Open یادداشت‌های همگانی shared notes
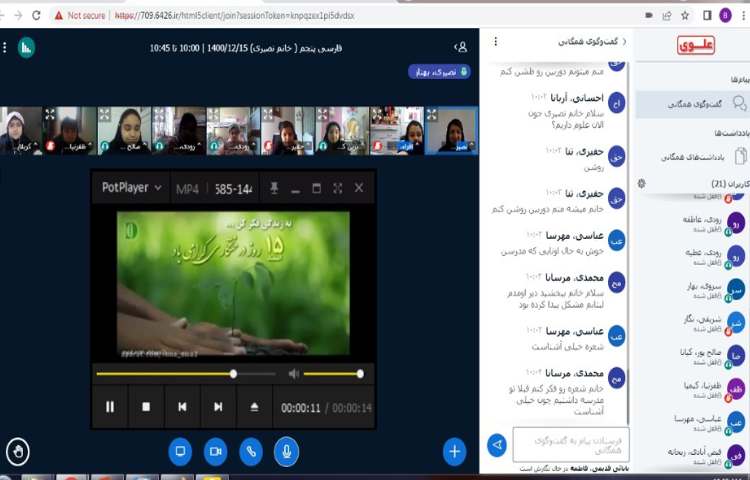Viewport: 750px width, 480px height. pyautogui.click(x=693, y=156)
